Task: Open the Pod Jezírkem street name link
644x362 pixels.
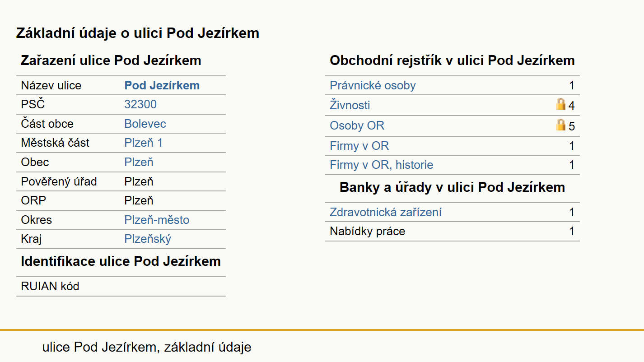Action: 162,85
